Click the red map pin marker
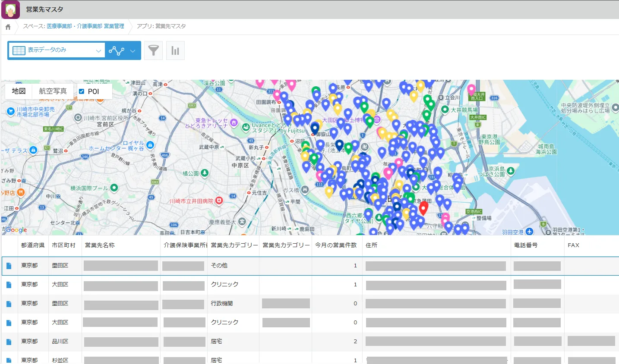The width and height of the screenshot is (619, 364). tap(423, 207)
